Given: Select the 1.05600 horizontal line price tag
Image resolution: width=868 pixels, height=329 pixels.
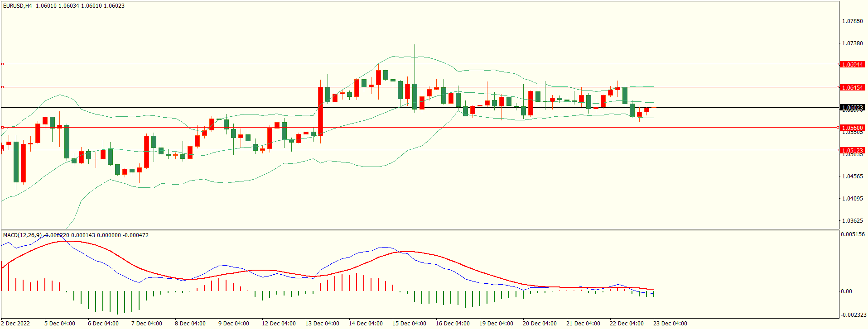Looking at the screenshot, I should [852, 128].
